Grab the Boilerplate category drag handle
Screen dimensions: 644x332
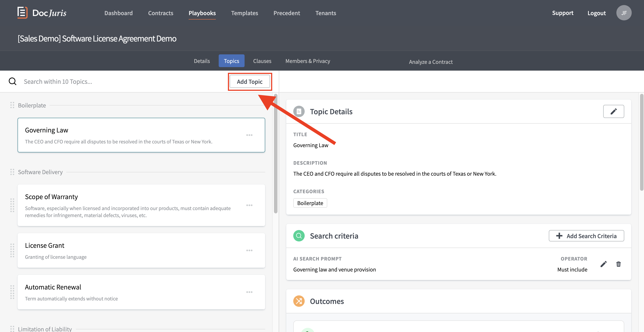(x=12, y=105)
